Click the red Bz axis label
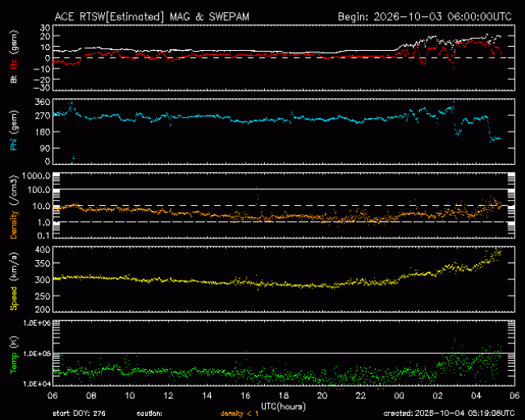 (x=14, y=65)
